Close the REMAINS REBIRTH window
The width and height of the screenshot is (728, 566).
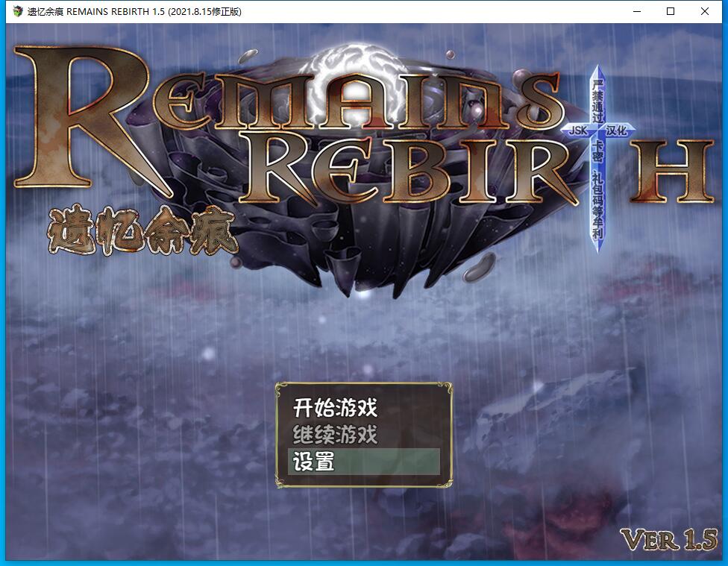[x=705, y=12]
